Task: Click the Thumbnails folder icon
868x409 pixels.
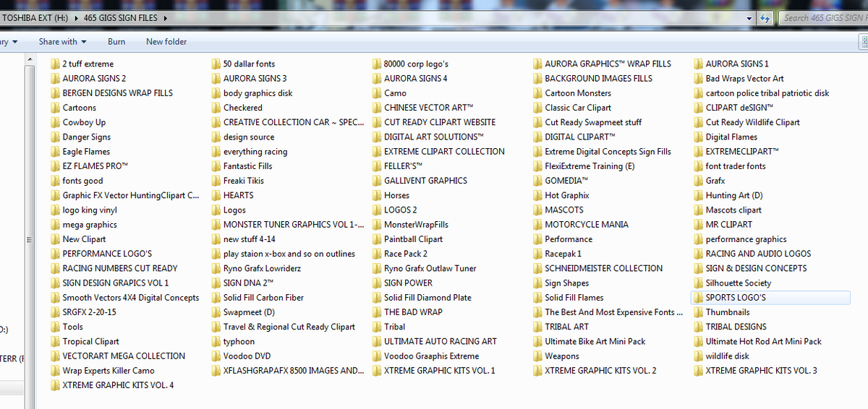Action: click(x=699, y=312)
